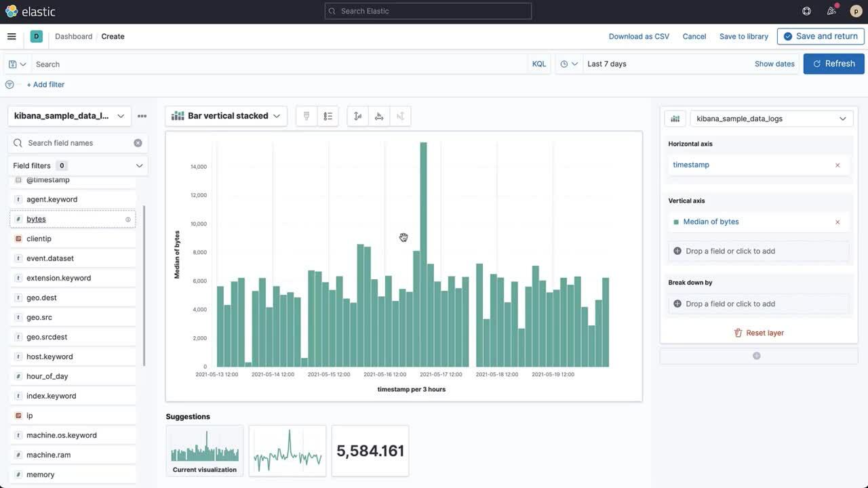Viewport: 868px width, 488px height.
Task: Open legend settings icon in toolbar
Action: (328, 116)
